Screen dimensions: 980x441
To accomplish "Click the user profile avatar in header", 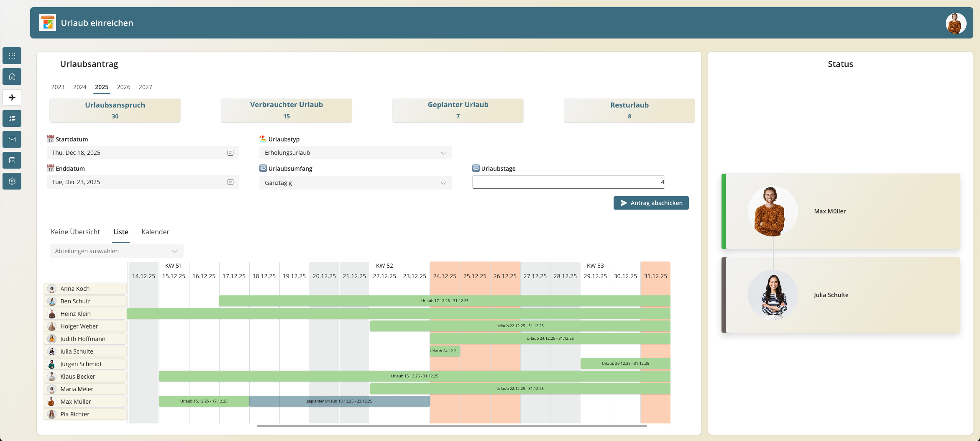I will (x=956, y=23).
